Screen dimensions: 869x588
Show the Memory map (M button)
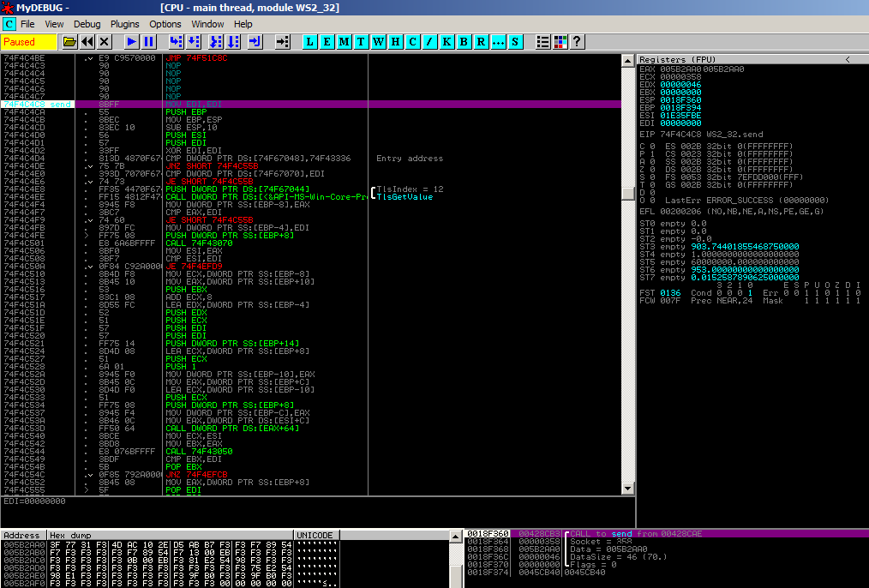(345, 41)
